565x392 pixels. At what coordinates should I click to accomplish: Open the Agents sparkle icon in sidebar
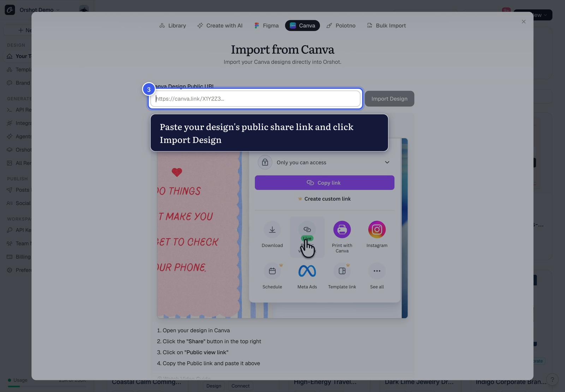coord(10,137)
